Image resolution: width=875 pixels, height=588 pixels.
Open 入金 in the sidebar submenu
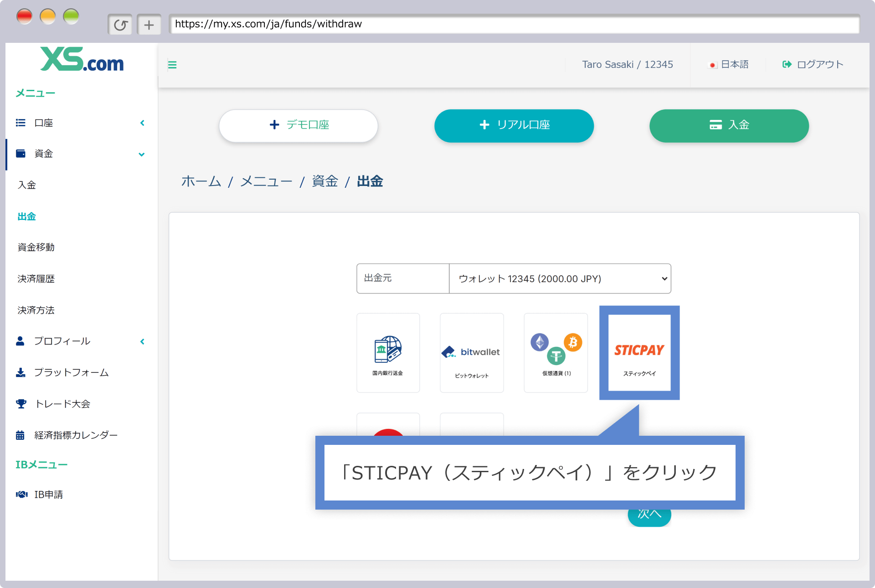[x=27, y=185]
